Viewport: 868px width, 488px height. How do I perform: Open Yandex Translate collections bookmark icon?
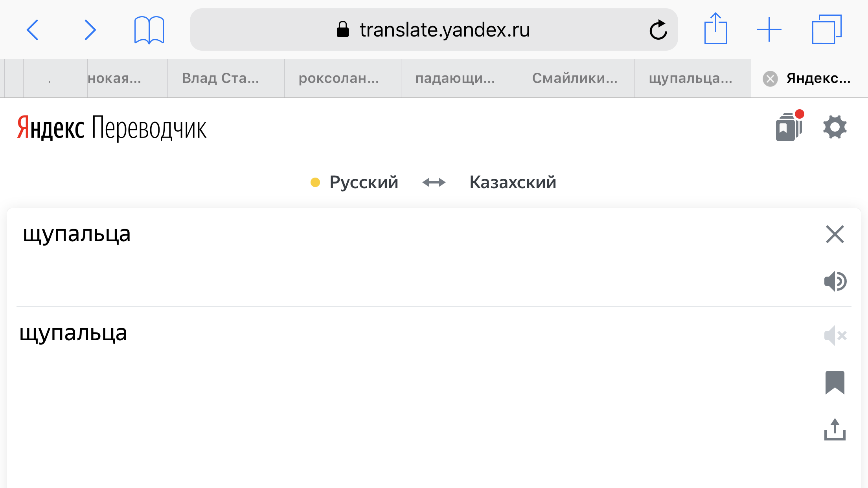click(x=789, y=127)
